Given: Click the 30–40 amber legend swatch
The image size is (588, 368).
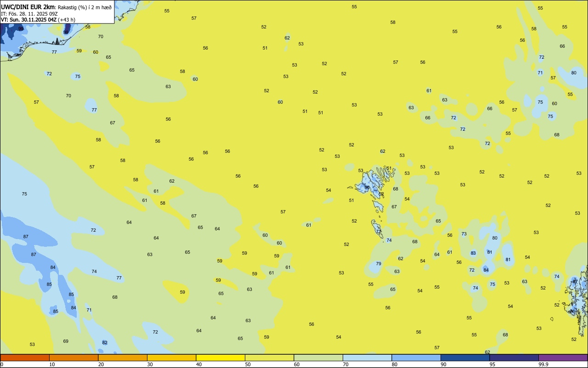Looking at the screenshot, I should [171, 357].
